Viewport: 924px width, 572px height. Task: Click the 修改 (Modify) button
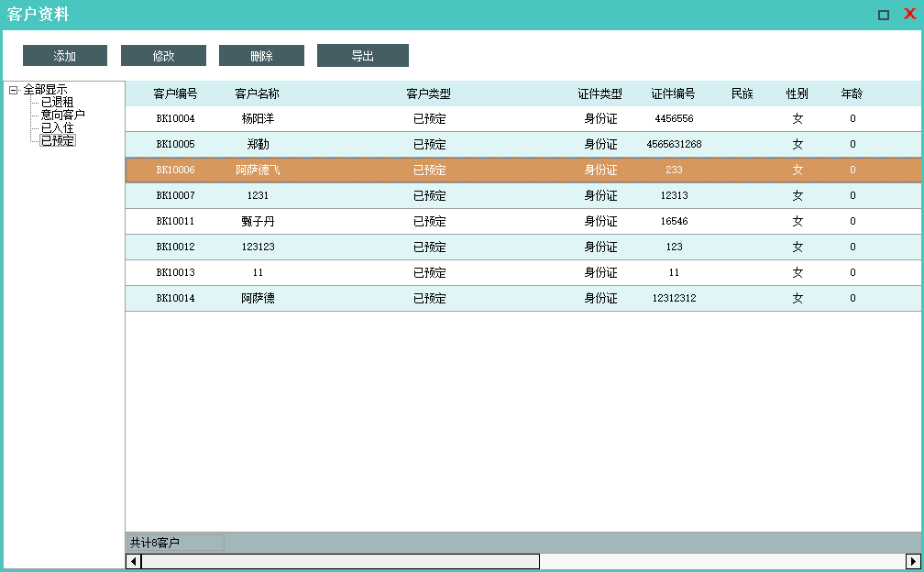[163, 56]
